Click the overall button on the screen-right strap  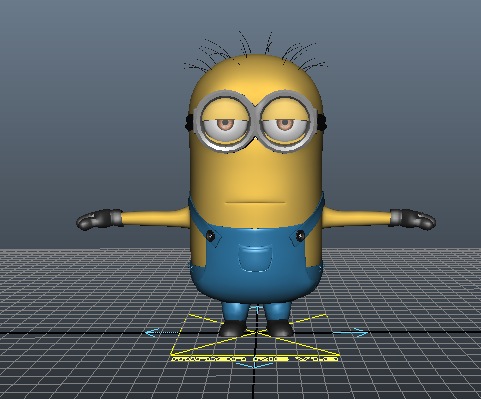pyautogui.click(x=300, y=235)
